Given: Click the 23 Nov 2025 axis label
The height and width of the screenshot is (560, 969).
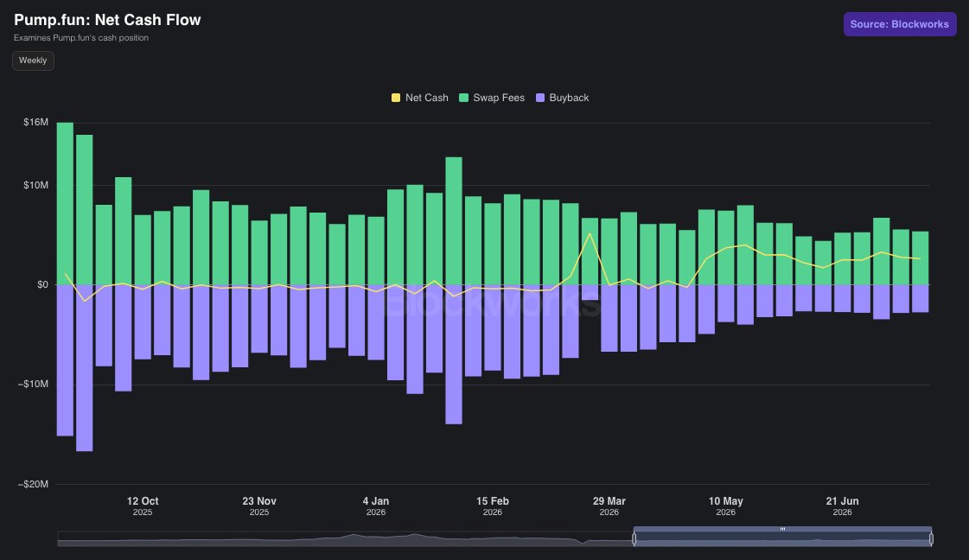Looking at the screenshot, I should click(x=259, y=506).
